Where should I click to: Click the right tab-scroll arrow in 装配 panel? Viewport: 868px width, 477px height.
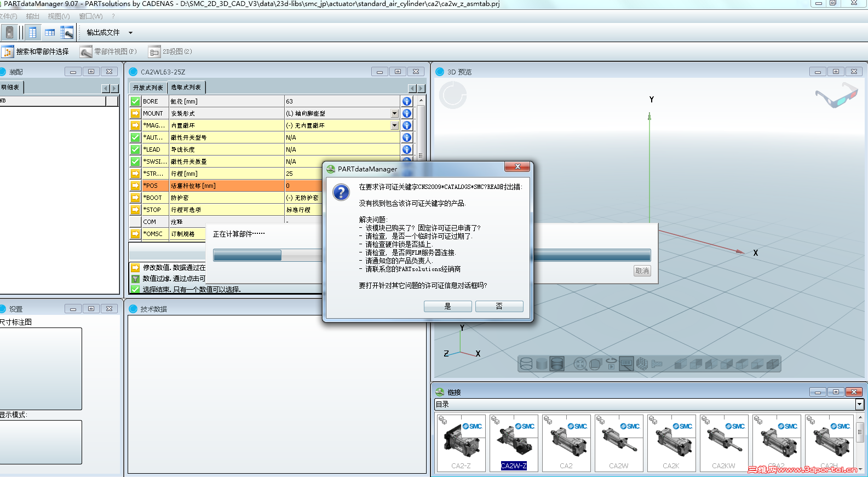(114, 89)
